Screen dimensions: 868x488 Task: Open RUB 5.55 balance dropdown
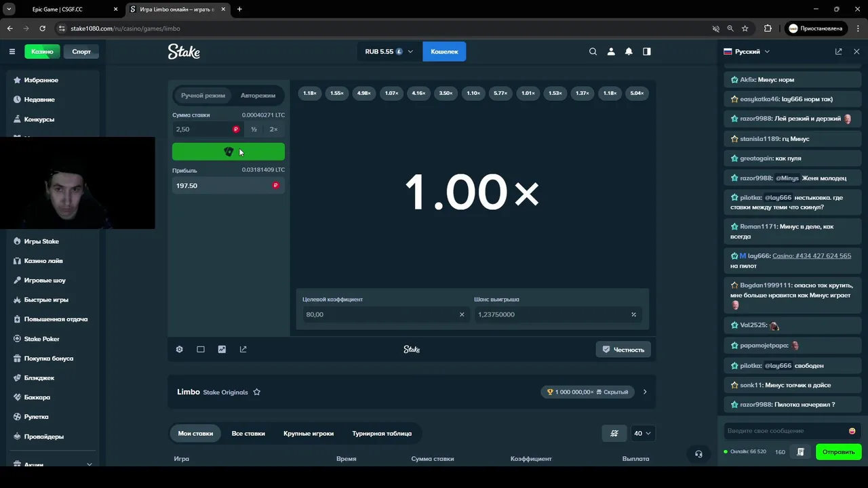click(x=389, y=52)
